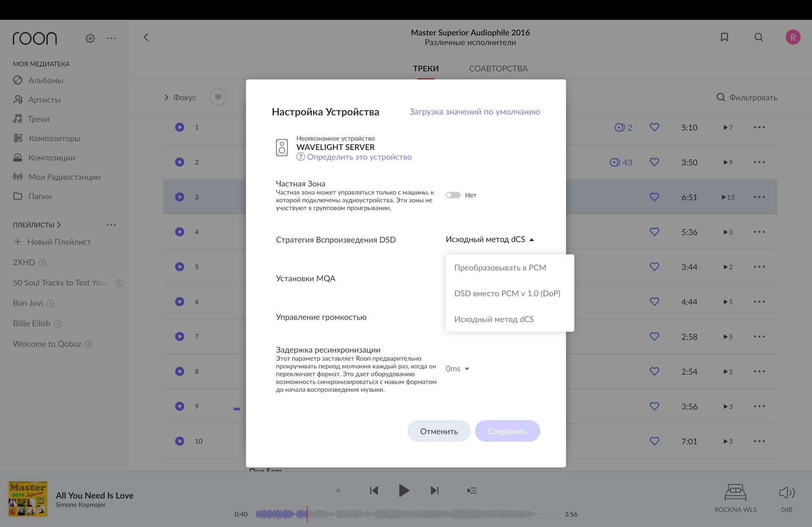Image resolution: width=812 pixels, height=527 pixels.
Task: Toggle the Частная Зона switch
Action: tap(453, 195)
